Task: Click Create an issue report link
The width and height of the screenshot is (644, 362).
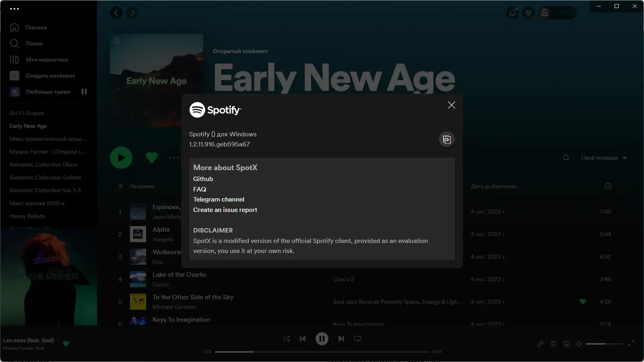Action: point(225,210)
